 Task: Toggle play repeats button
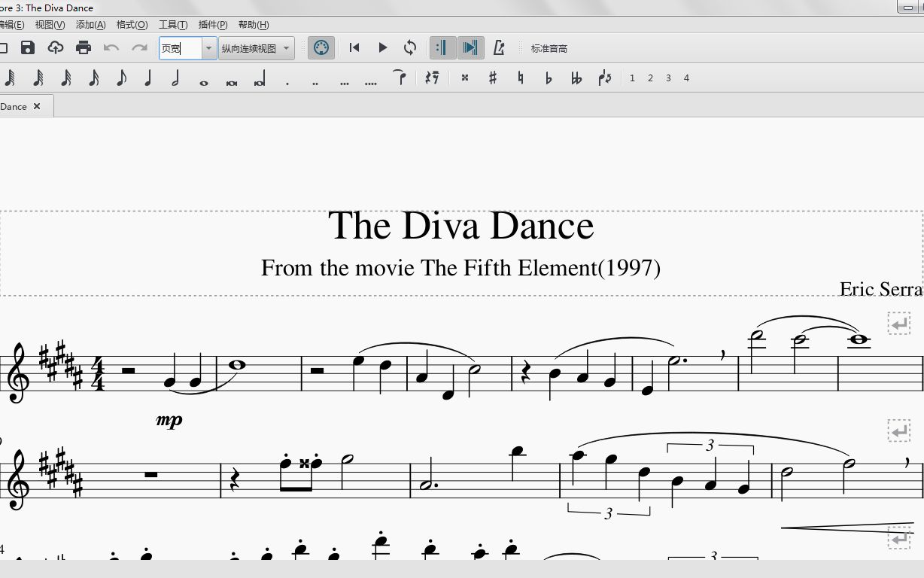(x=442, y=48)
